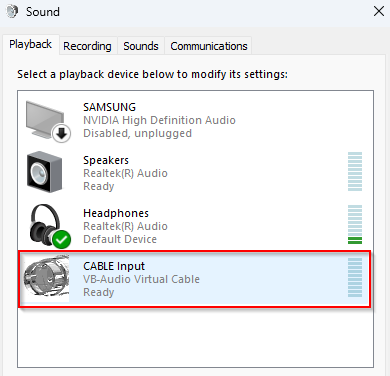Click the CABLE Input virtual cable icon
The height and width of the screenshot is (376, 390).
click(46, 278)
